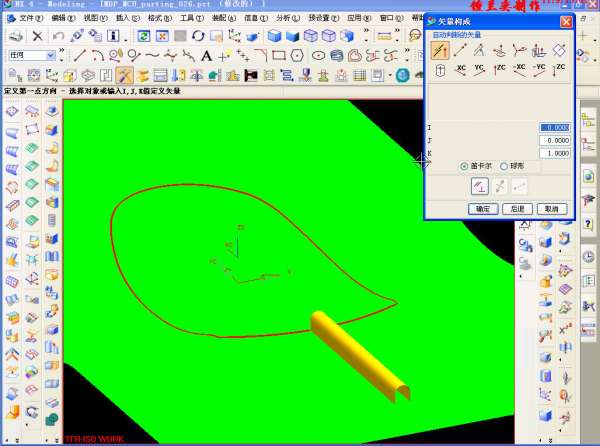Choose the YC axis direction icon
600x446 pixels.
pos(479,70)
